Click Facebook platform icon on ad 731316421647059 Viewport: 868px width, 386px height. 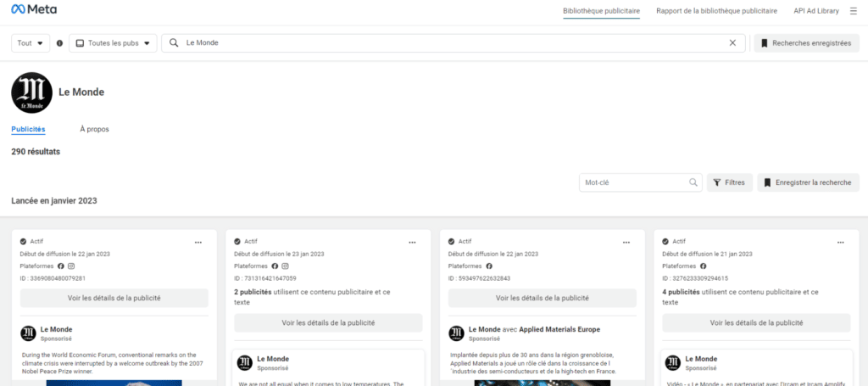coord(275,266)
